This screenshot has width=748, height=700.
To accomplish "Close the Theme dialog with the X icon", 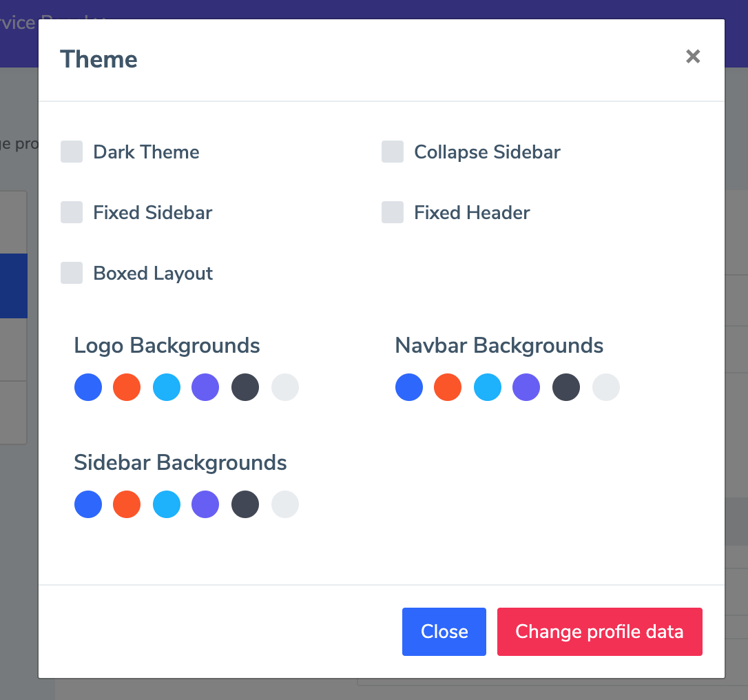I will [x=693, y=56].
